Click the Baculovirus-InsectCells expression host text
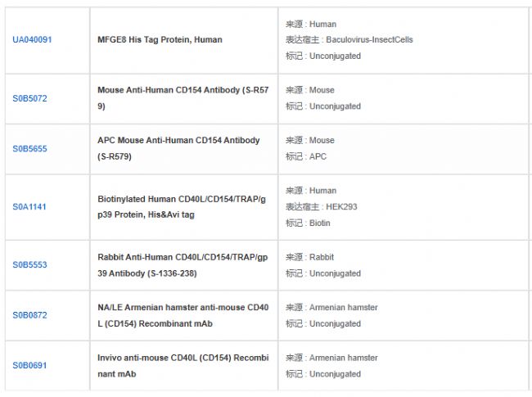532x397 pixels. coord(369,39)
